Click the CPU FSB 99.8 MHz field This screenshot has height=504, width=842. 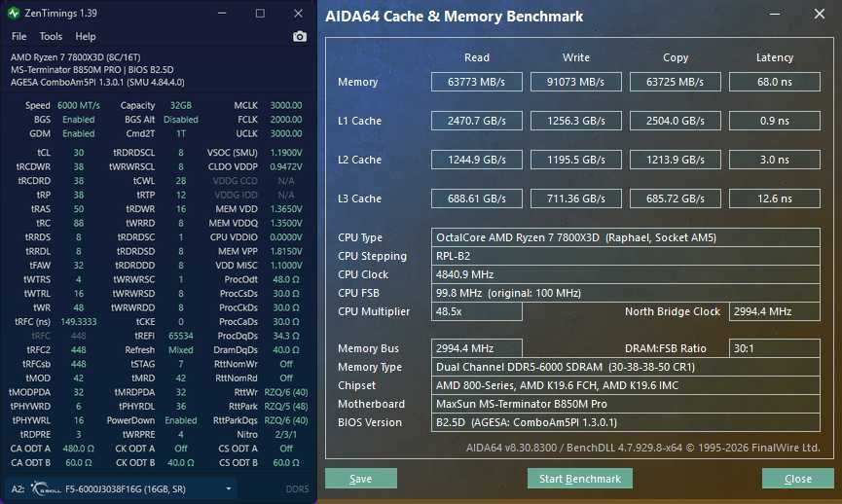(626, 293)
